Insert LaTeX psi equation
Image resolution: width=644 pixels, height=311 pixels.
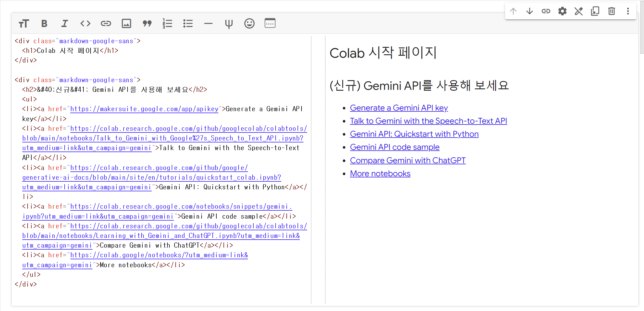229,23
